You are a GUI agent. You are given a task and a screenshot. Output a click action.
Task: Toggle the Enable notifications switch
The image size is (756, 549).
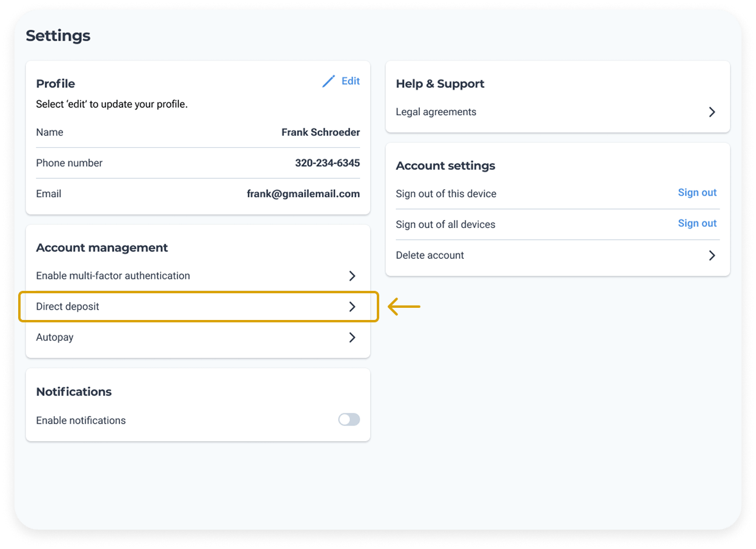pos(349,420)
